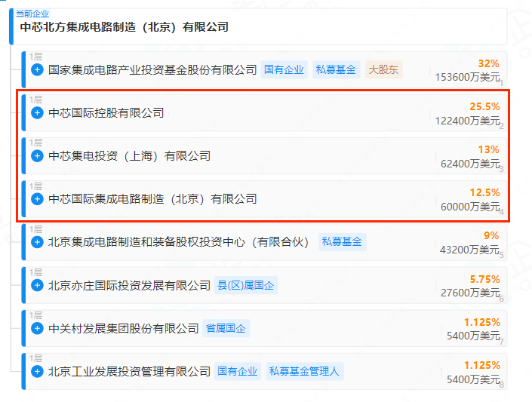Open 中芯国际集成电路制造（北京）有限公司 link
The width and height of the screenshot is (532, 402).
point(152,199)
